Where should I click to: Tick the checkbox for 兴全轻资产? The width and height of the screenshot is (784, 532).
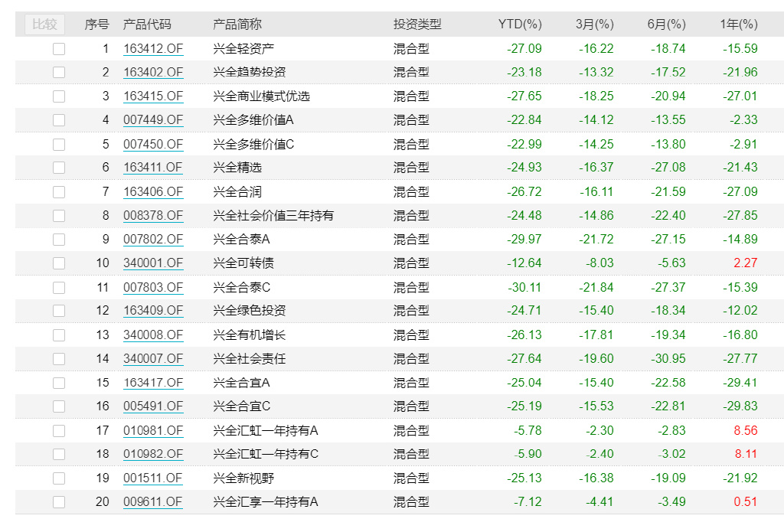click(x=59, y=48)
